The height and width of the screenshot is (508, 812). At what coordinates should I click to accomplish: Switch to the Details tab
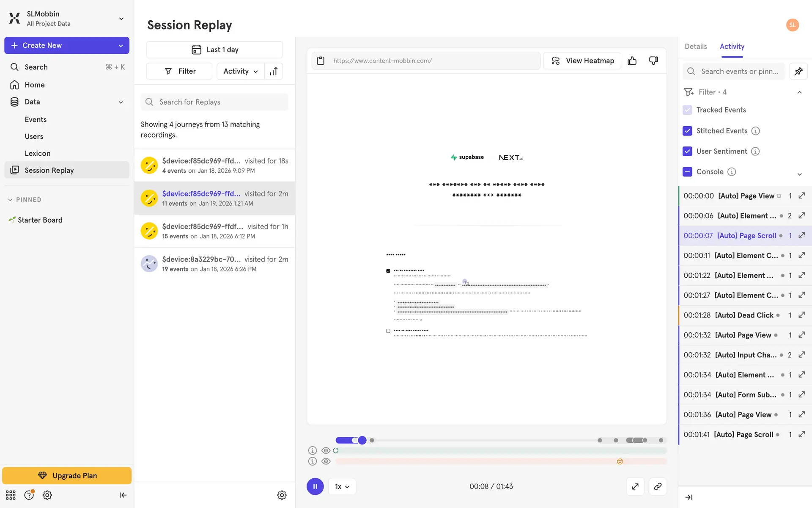(x=695, y=47)
